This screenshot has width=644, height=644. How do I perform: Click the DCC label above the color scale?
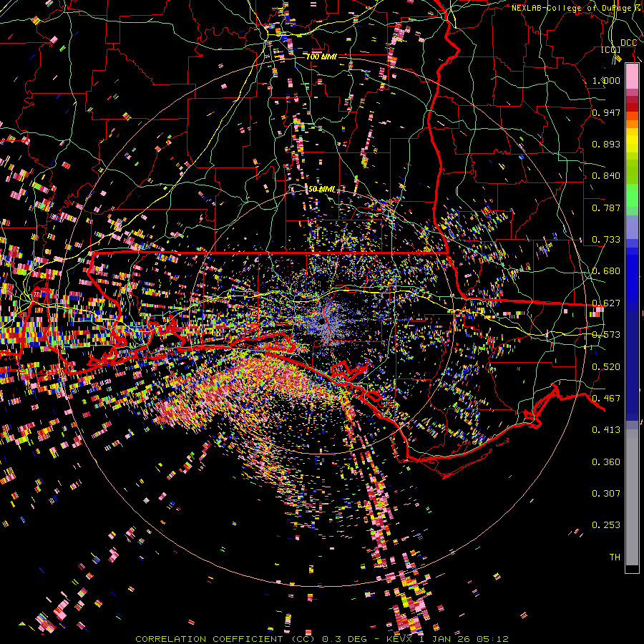(x=628, y=43)
